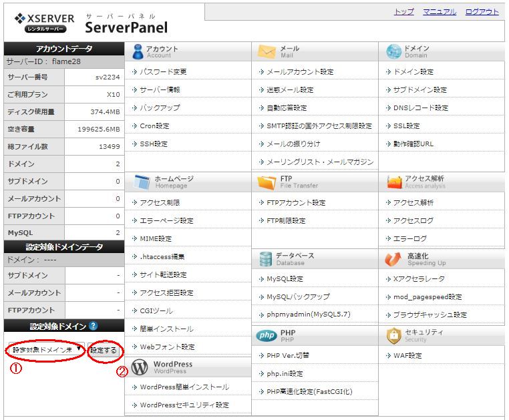Click the Speeding Up arrow icon
Viewport: 509px width, 420px height.
pos(393,259)
